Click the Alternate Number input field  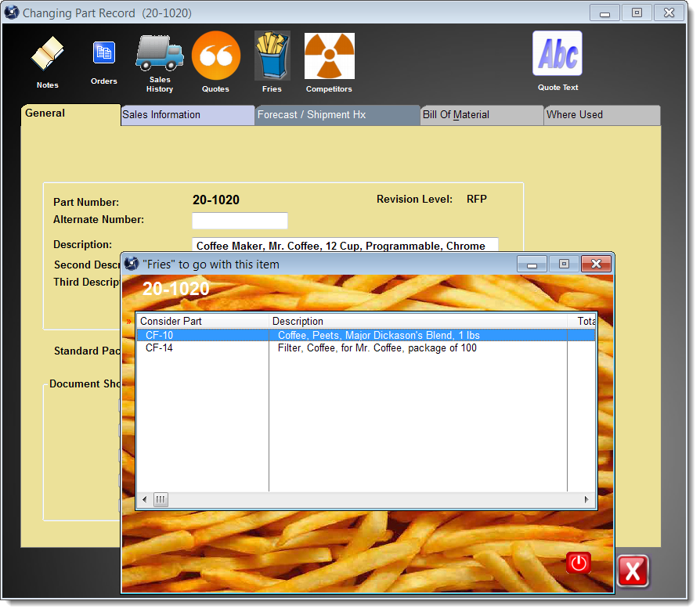coord(240,221)
